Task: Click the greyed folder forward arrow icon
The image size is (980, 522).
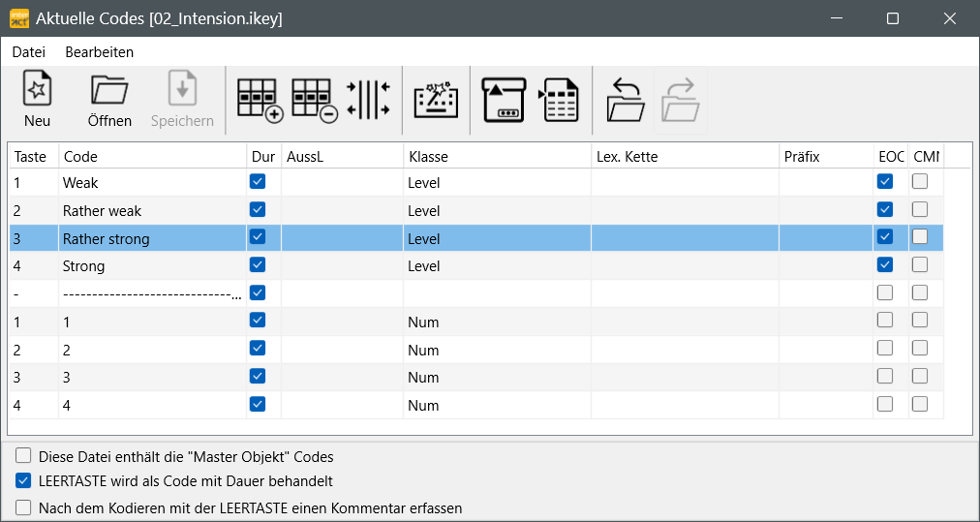Action: [x=681, y=100]
